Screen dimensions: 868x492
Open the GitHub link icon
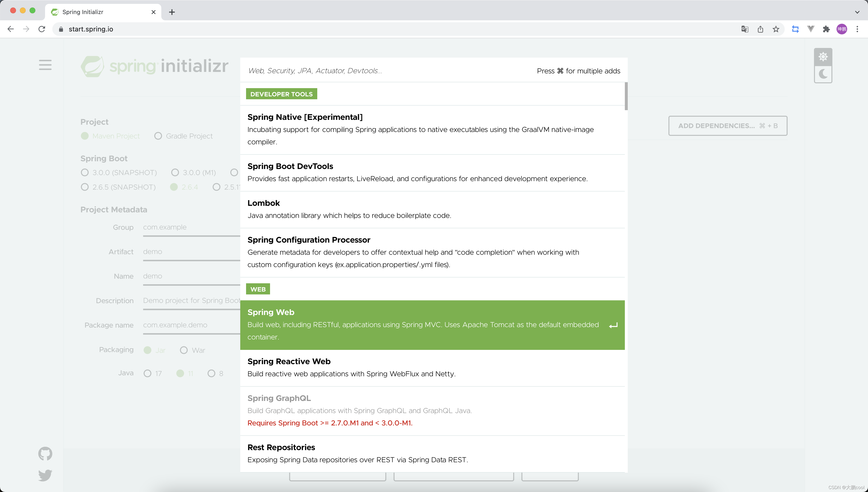click(45, 454)
